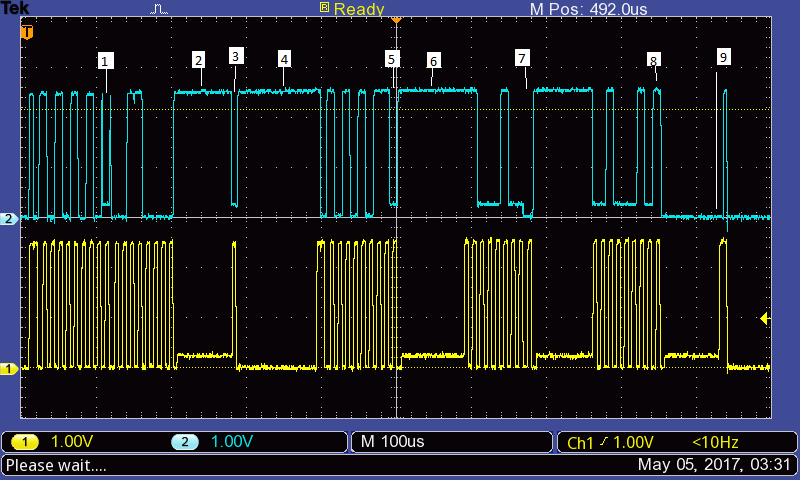Click the yellow trigger level arrow
Viewport: 800px width, 480px height.
(764, 319)
